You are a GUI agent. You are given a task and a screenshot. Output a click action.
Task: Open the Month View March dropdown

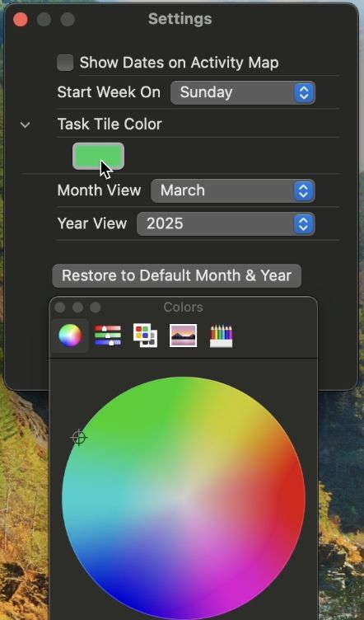(x=233, y=191)
